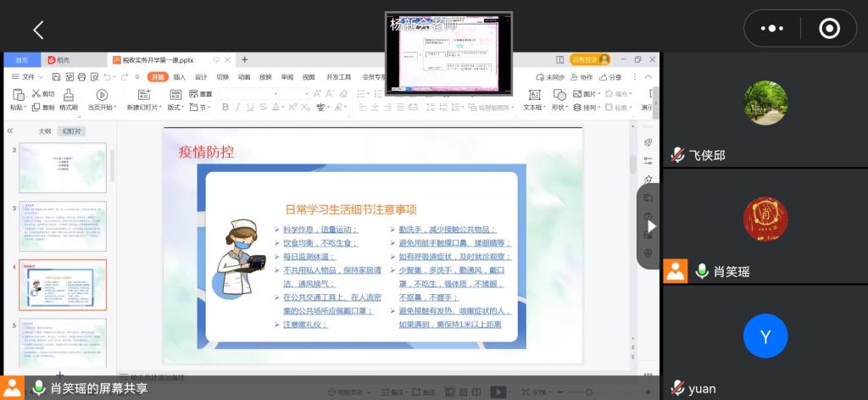The height and width of the screenshot is (400, 868).
Task: Open the Layout (版式) dropdown
Action: coord(175,108)
